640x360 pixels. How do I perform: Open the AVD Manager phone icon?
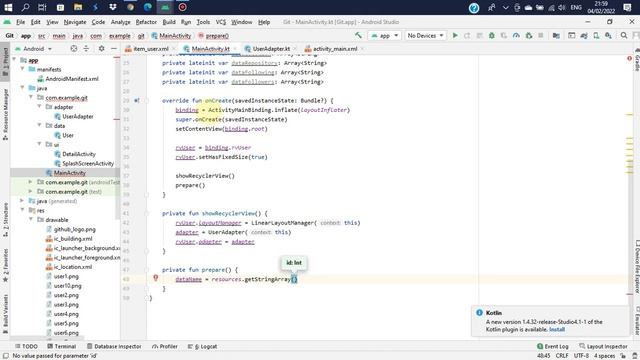coord(596,36)
